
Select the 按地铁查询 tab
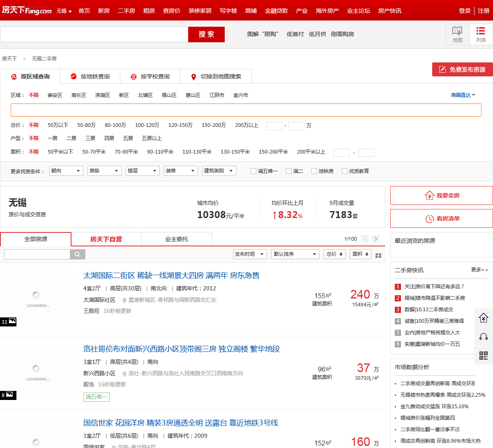90,76
